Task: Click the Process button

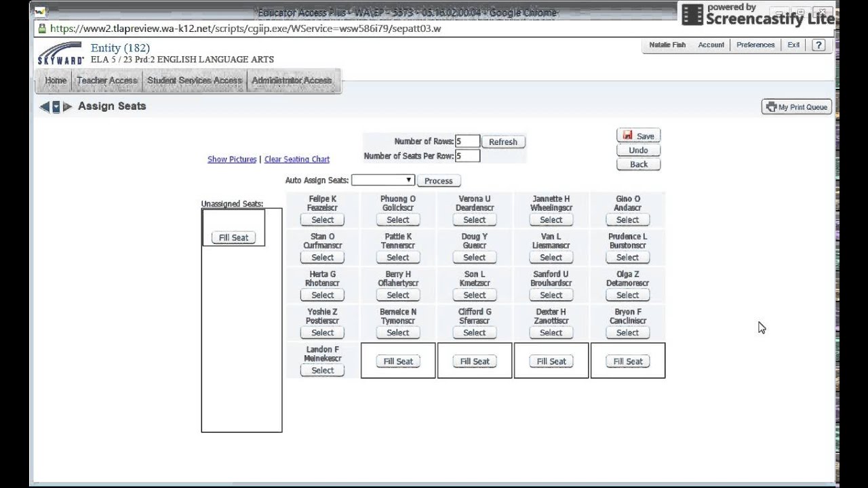Action: (439, 181)
